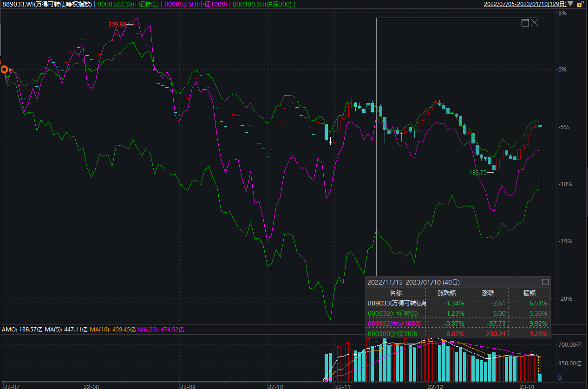The height and width of the screenshot is (389, 588).
Task: Select the 000852.SH 中证1000 legend label
Action: 196,4
